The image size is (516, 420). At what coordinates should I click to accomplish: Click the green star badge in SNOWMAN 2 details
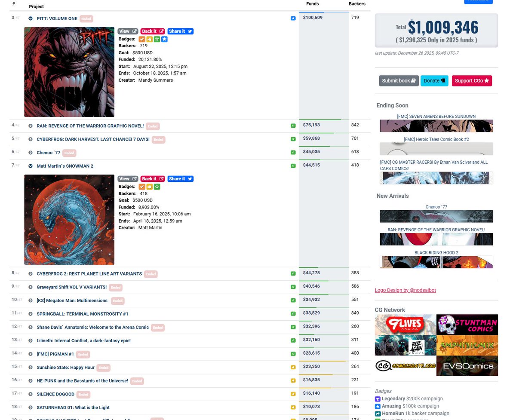[x=157, y=187]
